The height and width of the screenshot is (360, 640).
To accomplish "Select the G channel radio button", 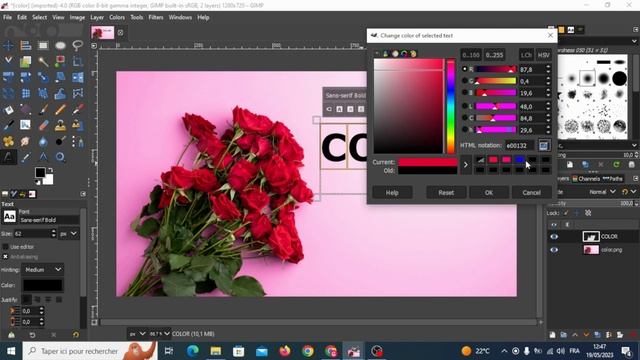I will click(x=464, y=81).
